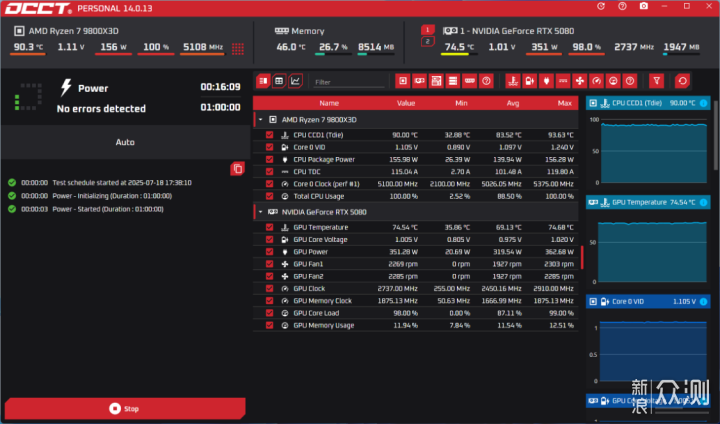This screenshot has width=720, height=424.
Task: Click the sensor graph panel scrollbar
Action: [x=716, y=136]
